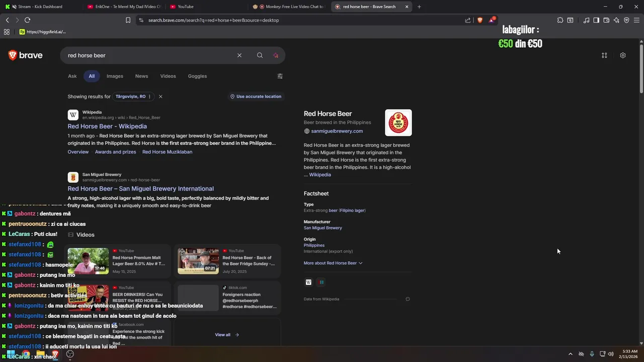Switch to the Images tab

[x=115, y=76]
